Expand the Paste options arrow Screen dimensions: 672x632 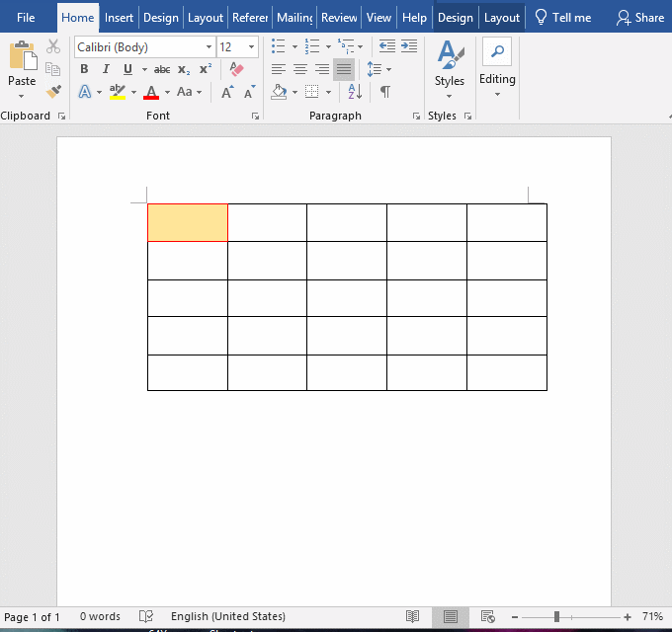tap(22, 96)
